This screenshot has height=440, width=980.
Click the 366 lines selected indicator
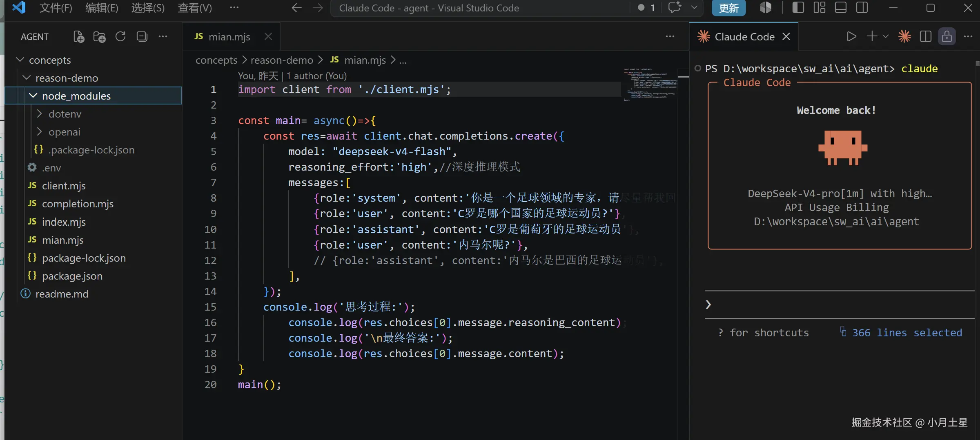click(x=901, y=333)
